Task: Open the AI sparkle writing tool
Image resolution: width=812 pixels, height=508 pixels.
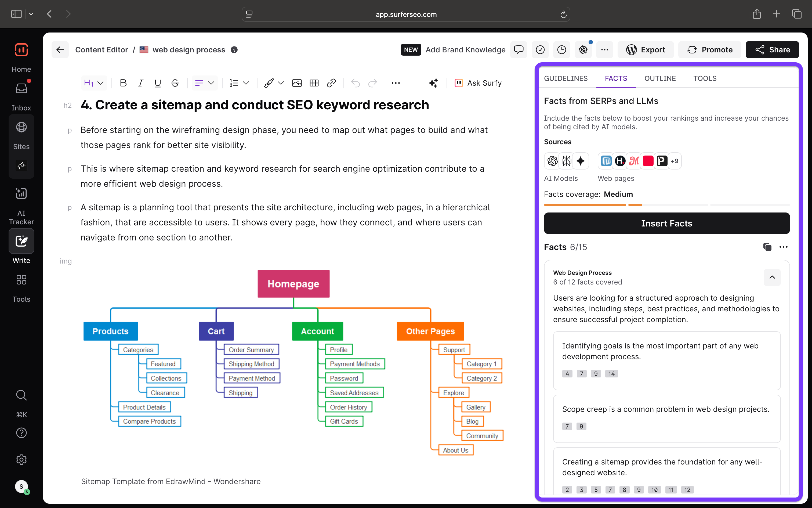Action: coord(433,83)
